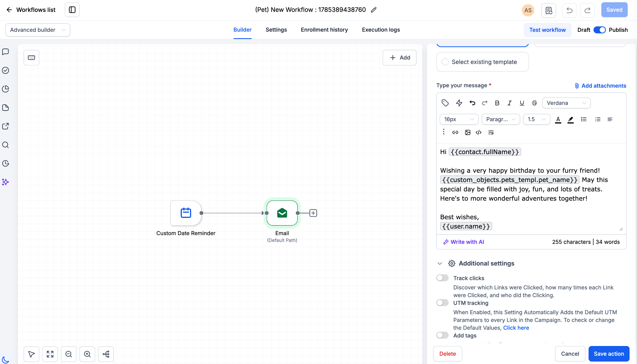Open text alignment option
637x364 pixels.
click(x=610, y=119)
